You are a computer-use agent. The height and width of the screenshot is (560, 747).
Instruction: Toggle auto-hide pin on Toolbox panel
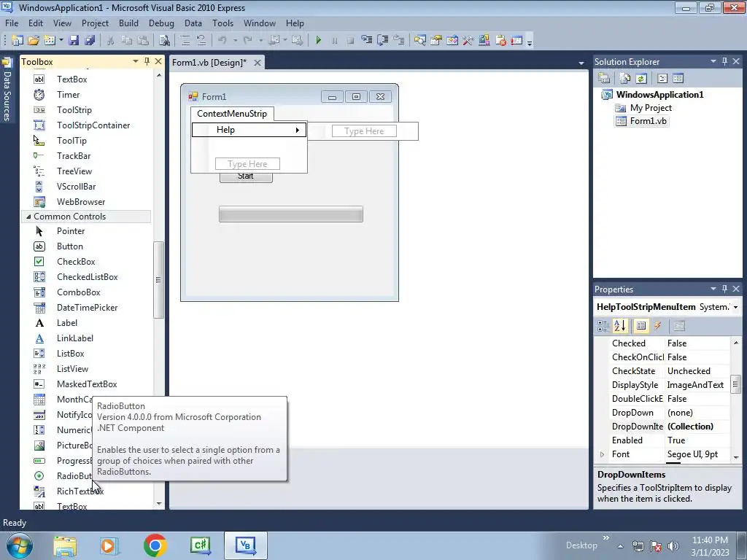click(x=147, y=61)
